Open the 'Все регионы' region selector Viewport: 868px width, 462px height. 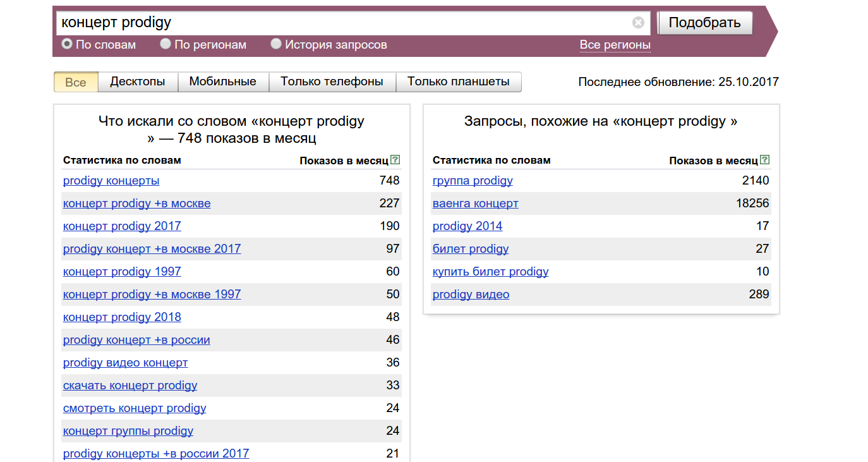click(615, 45)
